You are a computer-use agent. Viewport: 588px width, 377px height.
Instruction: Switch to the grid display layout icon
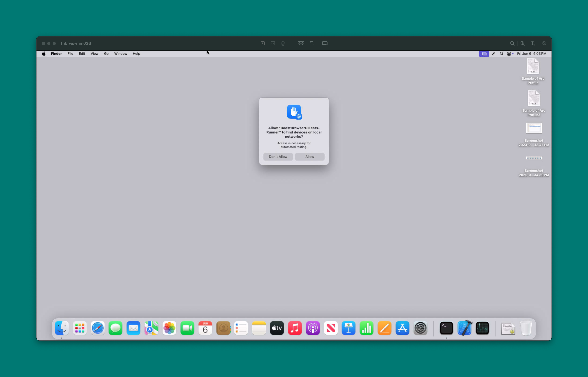point(301,43)
